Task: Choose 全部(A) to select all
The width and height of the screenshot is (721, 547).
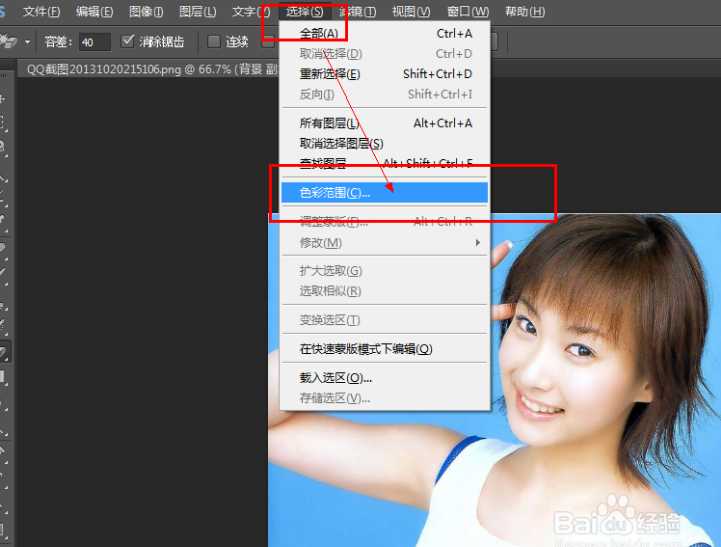Action: [x=385, y=34]
